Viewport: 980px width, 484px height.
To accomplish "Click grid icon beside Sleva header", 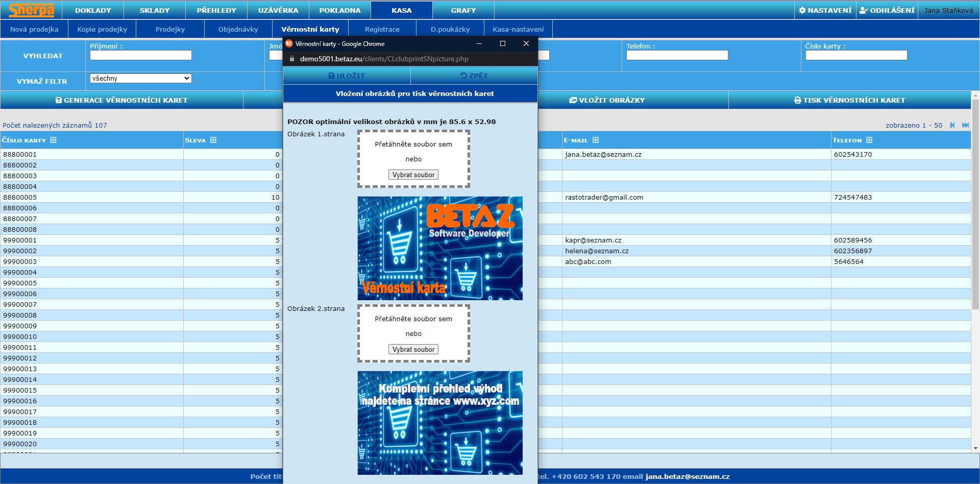I will point(213,140).
